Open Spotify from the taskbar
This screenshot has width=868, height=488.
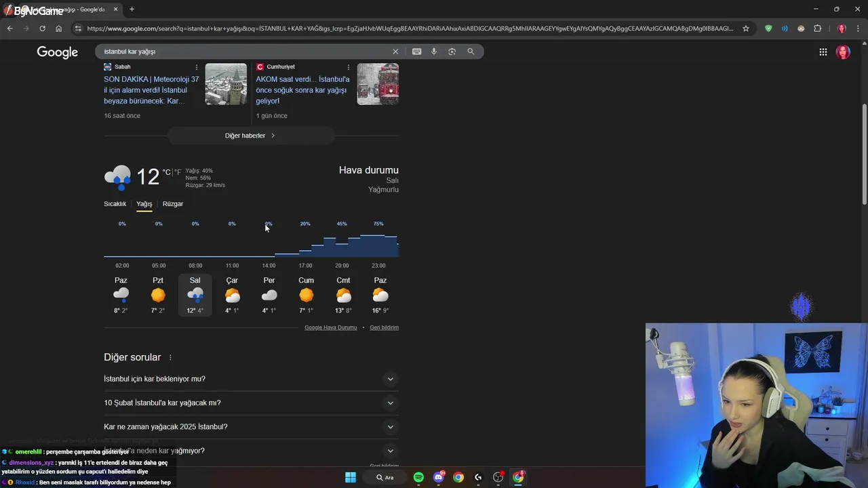coord(418,477)
